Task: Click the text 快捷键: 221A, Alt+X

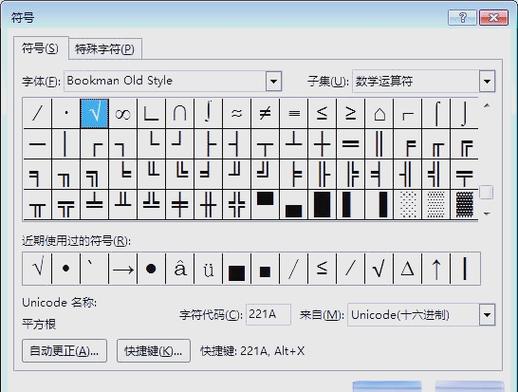Action: pyautogui.click(x=252, y=351)
